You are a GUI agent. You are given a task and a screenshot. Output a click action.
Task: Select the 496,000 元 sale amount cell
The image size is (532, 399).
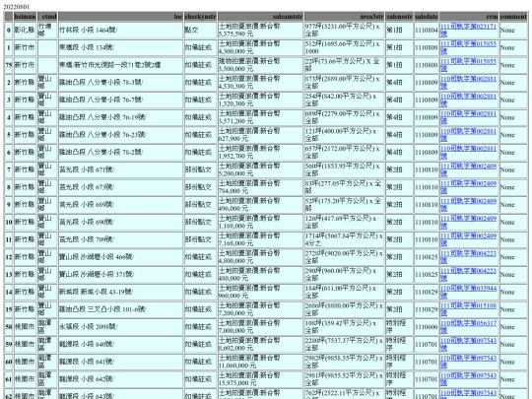(x=260, y=205)
